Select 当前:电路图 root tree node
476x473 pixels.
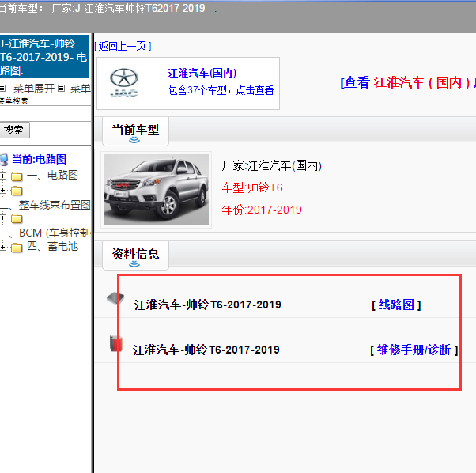pos(40,159)
